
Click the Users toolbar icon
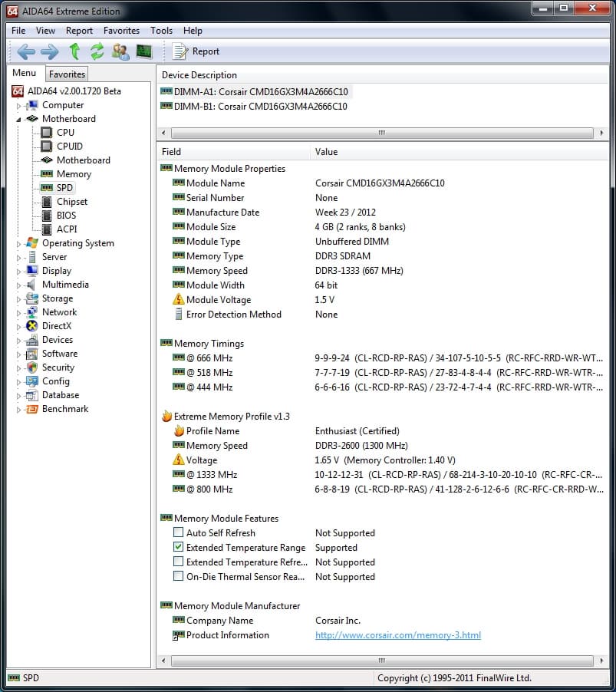click(x=120, y=51)
